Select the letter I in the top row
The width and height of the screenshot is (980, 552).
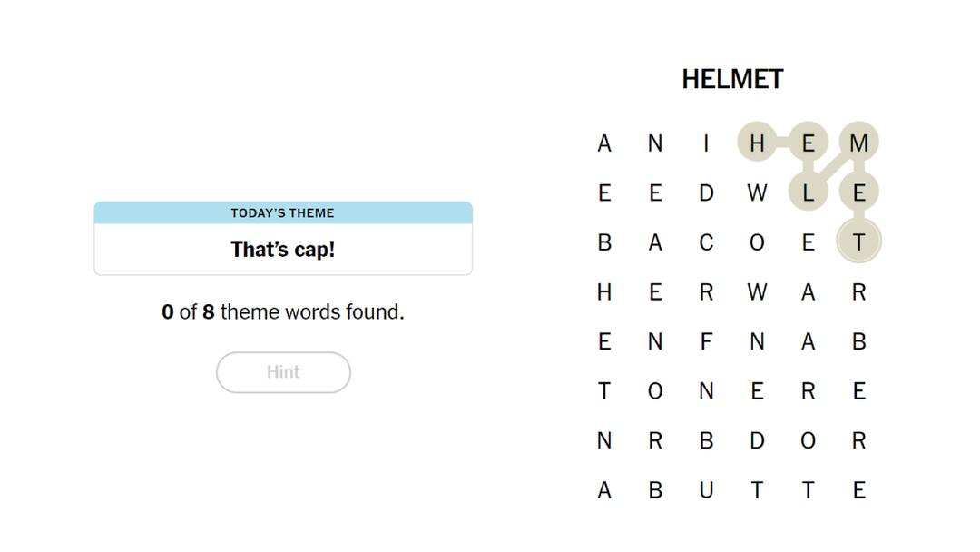tap(705, 143)
